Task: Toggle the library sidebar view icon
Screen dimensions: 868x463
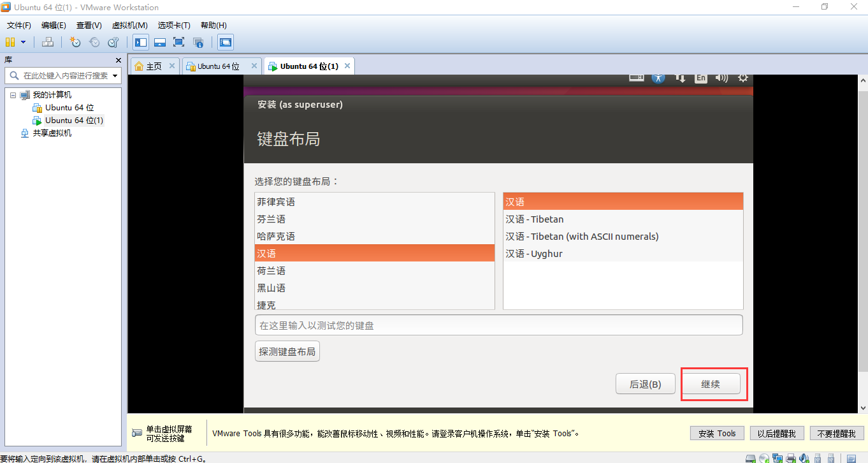Action: coord(141,42)
